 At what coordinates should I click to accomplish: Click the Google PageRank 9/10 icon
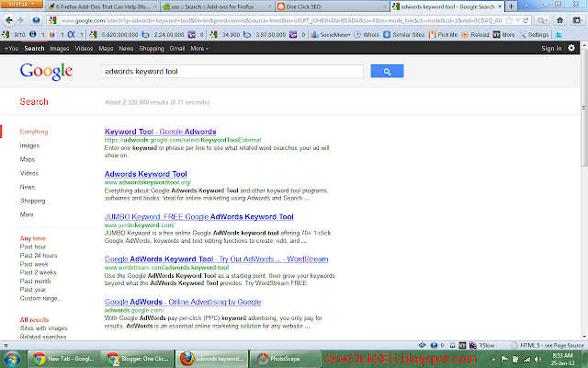coord(6,35)
